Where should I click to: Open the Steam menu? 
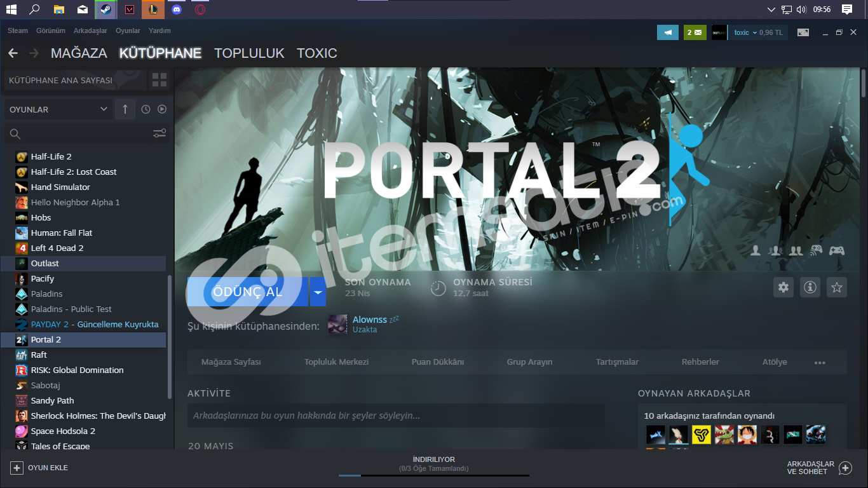coord(18,30)
